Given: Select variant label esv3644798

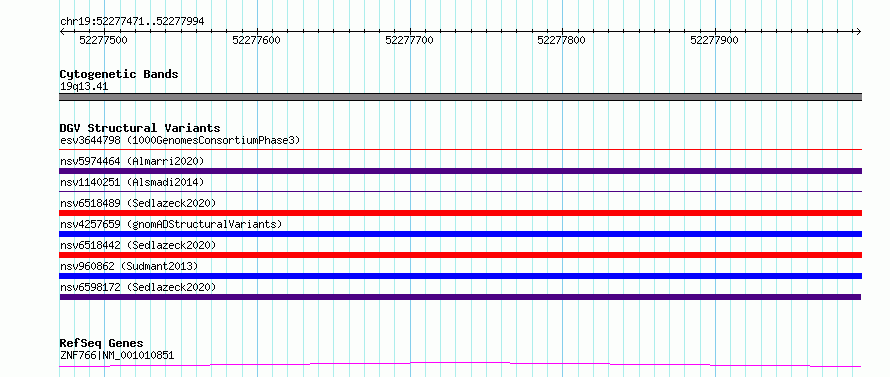Looking at the screenshot, I should coord(180,140).
